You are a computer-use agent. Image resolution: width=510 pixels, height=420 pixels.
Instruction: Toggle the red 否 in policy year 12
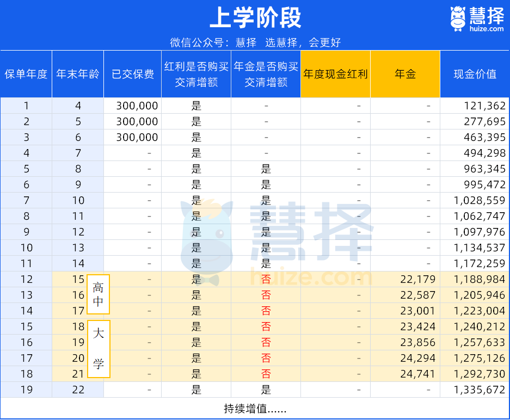point(266,279)
